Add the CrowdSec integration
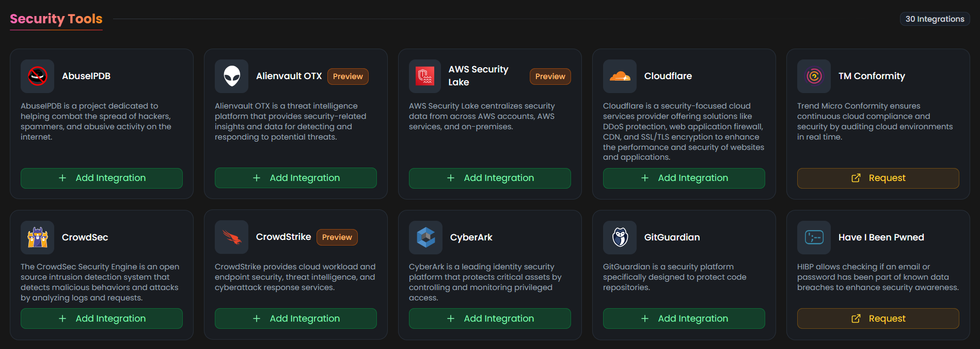The width and height of the screenshot is (980, 349). coord(102,318)
